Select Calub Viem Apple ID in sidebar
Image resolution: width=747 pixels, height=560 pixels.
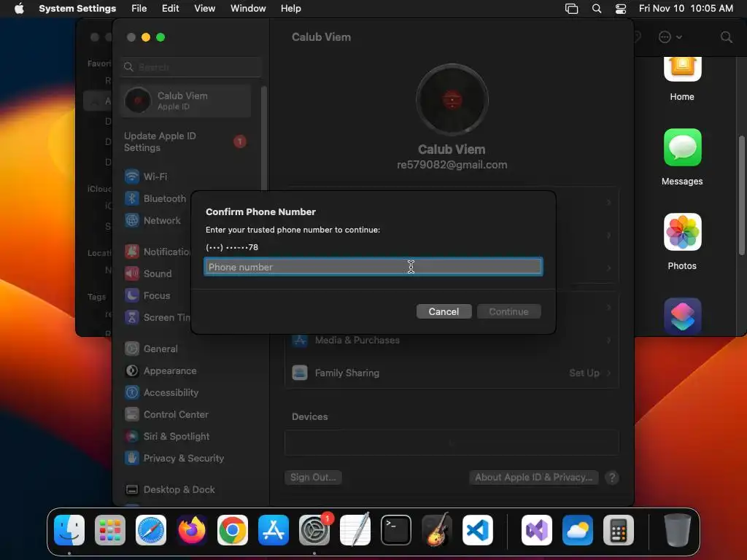point(186,101)
